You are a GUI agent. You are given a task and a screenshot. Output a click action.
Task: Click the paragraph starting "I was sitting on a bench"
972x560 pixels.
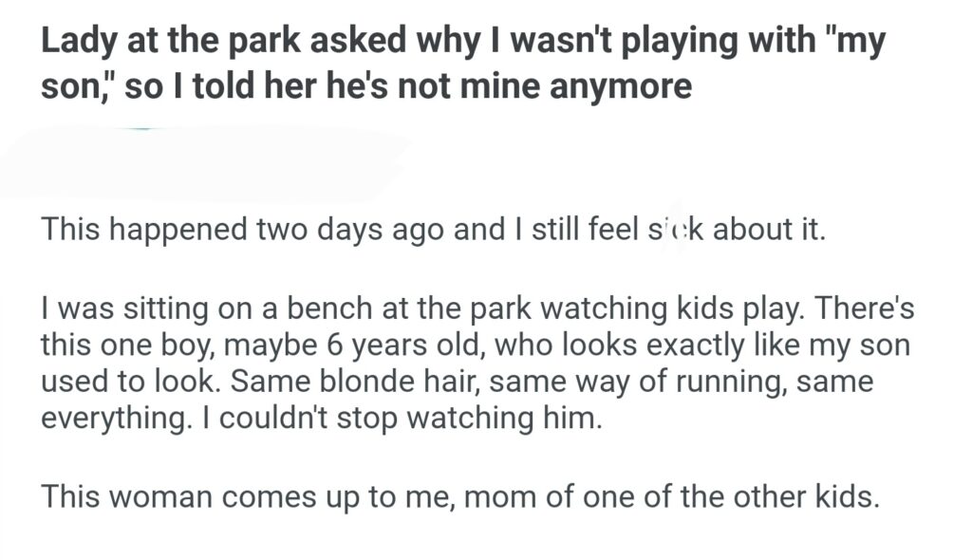click(475, 364)
